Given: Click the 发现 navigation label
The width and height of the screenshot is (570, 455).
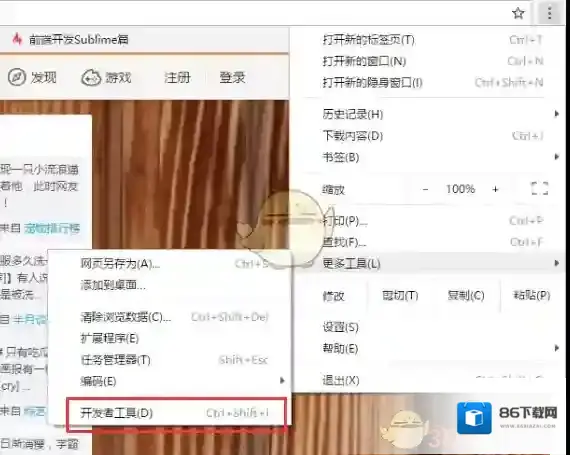Looking at the screenshot, I should [x=43, y=77].
